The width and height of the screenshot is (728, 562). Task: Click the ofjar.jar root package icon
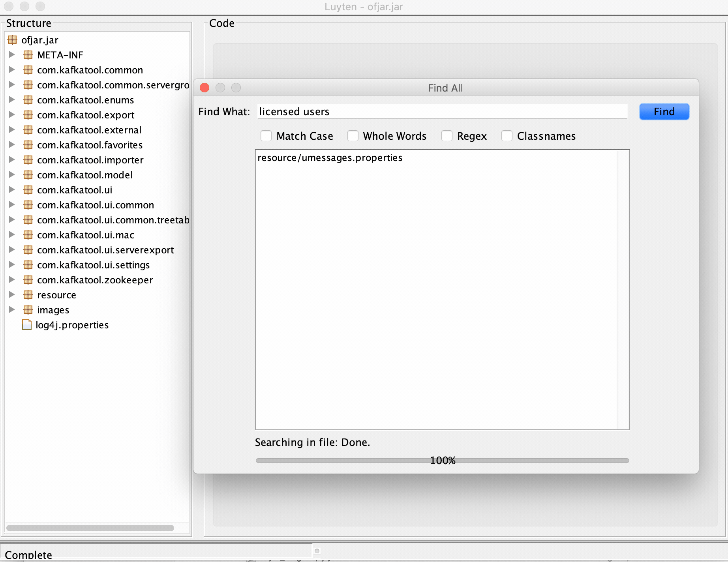tap(12, 40)
